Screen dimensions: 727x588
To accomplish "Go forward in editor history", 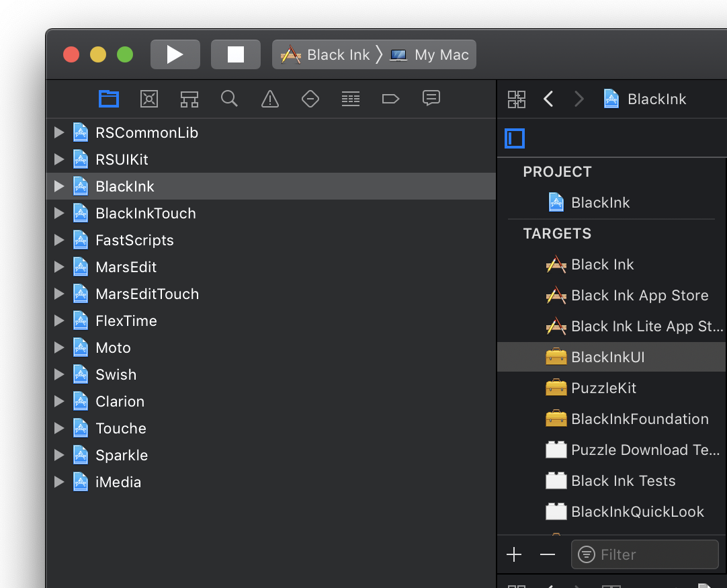I will pos(579,99).
